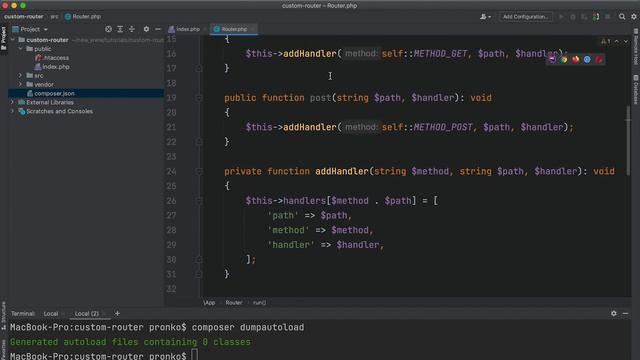Collapse the custom-router root folder

[13, 40]
